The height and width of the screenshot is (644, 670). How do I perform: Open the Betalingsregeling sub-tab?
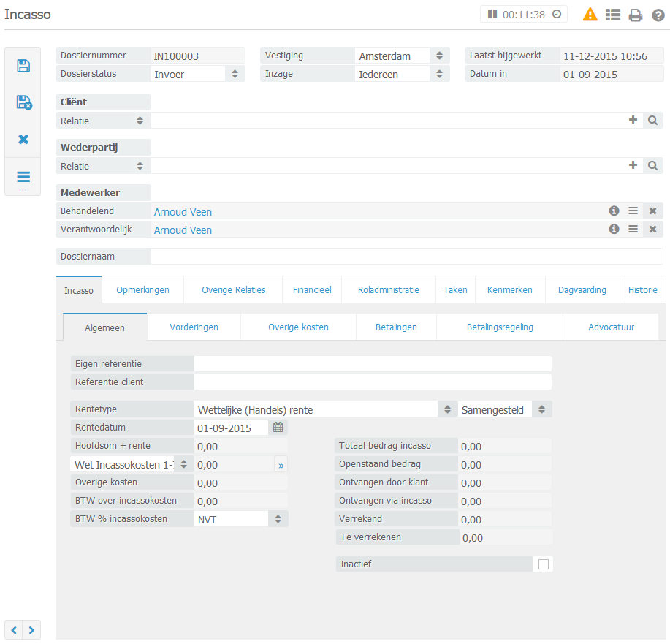point(500,327)
